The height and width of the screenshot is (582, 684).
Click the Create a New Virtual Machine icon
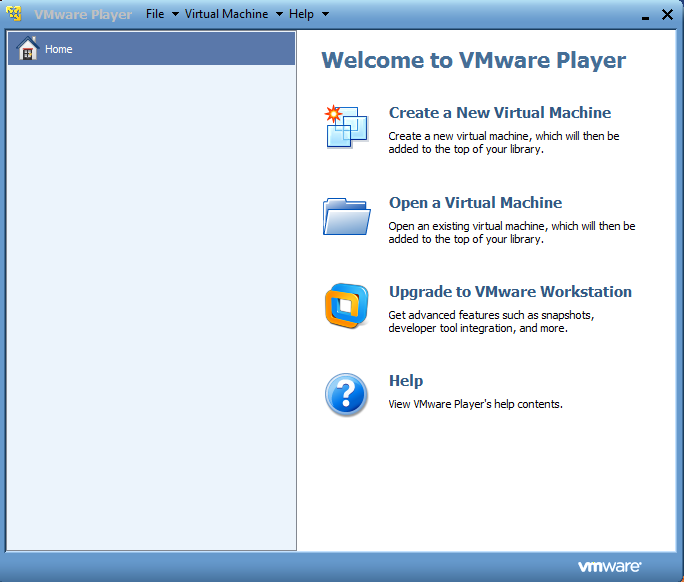coord(346,127)
